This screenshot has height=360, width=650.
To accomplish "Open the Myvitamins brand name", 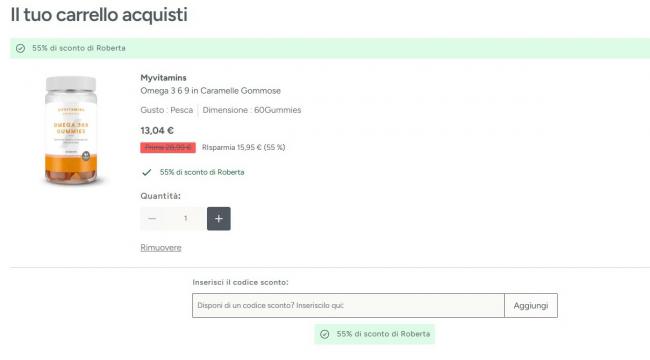I will (x=163, y=78).
